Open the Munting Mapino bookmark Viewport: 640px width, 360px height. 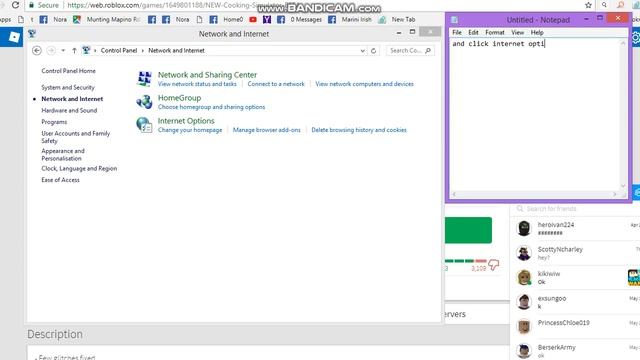click(106, 20)
